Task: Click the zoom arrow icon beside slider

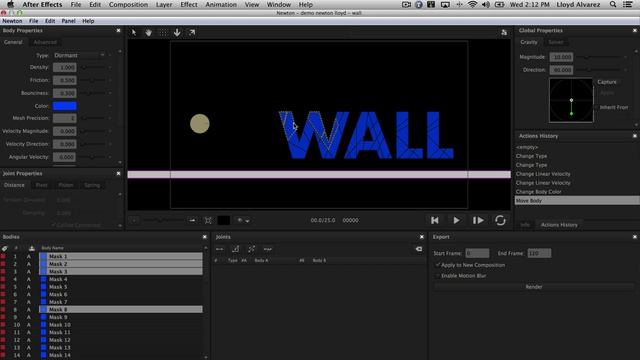Action: pyautogui.click(x=192, y=220)
